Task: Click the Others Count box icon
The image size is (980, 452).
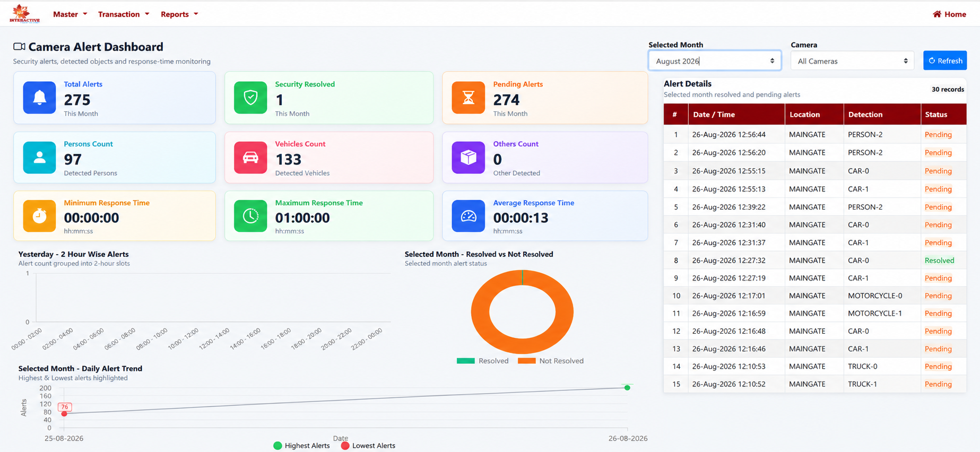Action: coord(469,158)
